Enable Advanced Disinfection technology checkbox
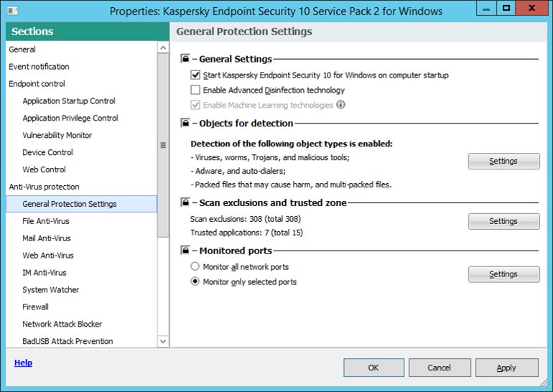 pos(195,90)
